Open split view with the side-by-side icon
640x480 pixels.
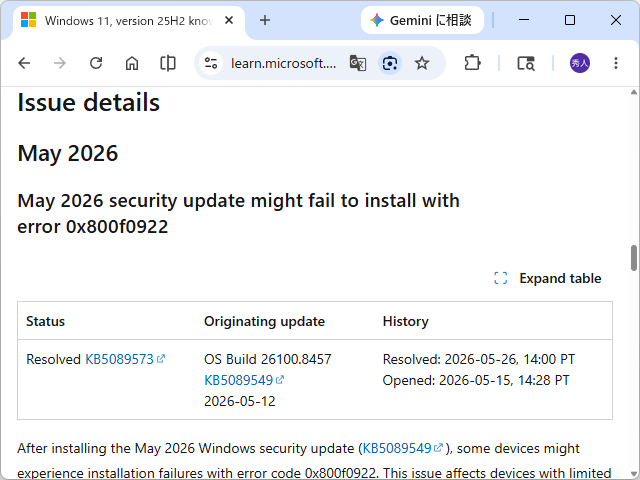[x=167, y=63]
